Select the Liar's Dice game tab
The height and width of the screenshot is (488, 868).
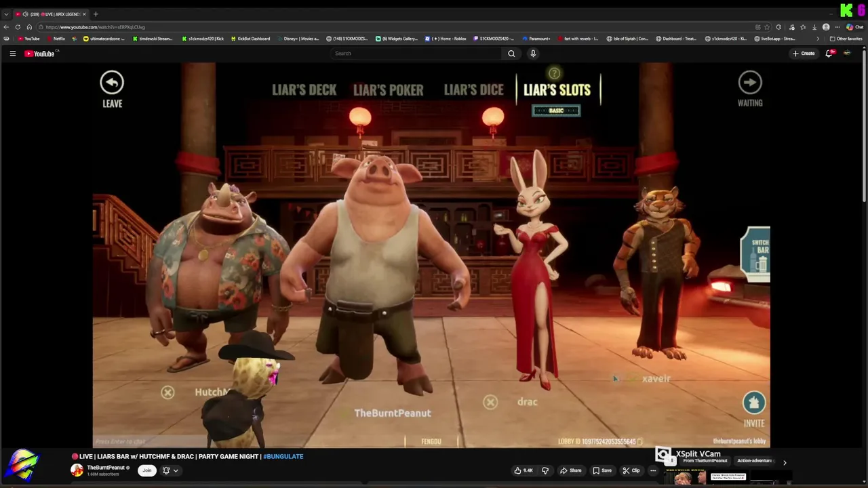coord(473,89)
